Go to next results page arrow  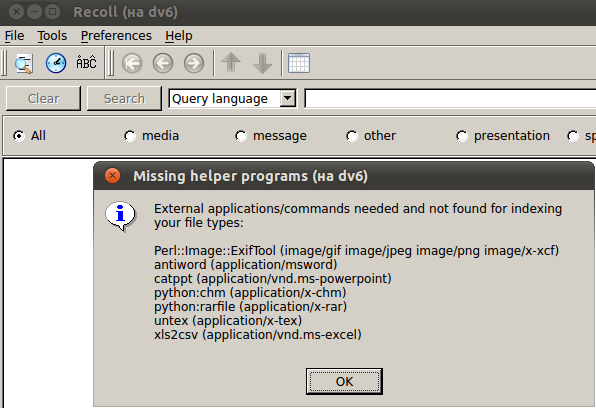[x=194, y=63]
